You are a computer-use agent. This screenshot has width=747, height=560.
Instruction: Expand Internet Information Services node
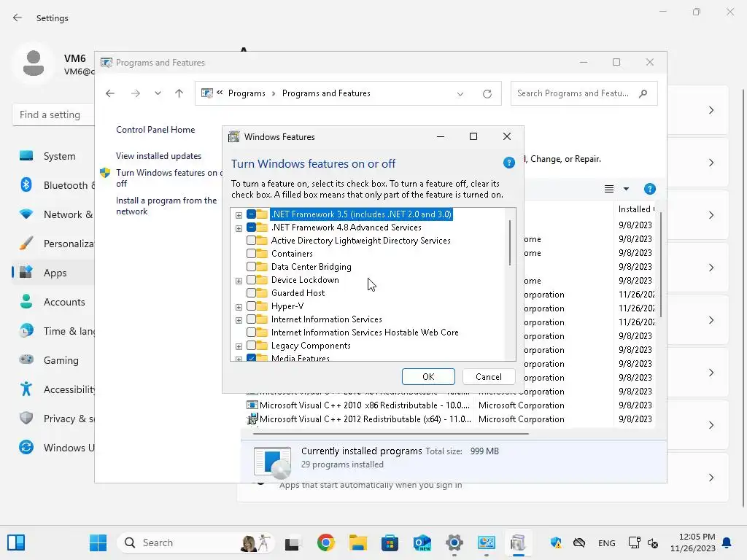click(239, 320)
